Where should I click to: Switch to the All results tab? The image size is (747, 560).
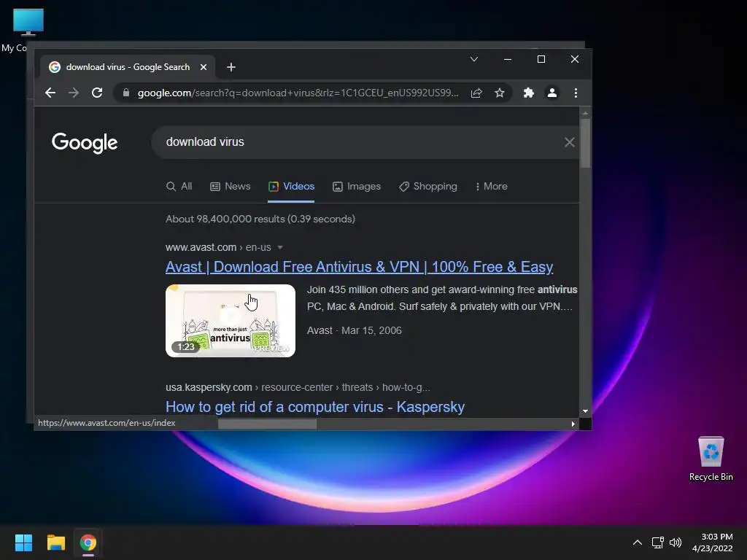pyautogui.click(x=179, y=186)
